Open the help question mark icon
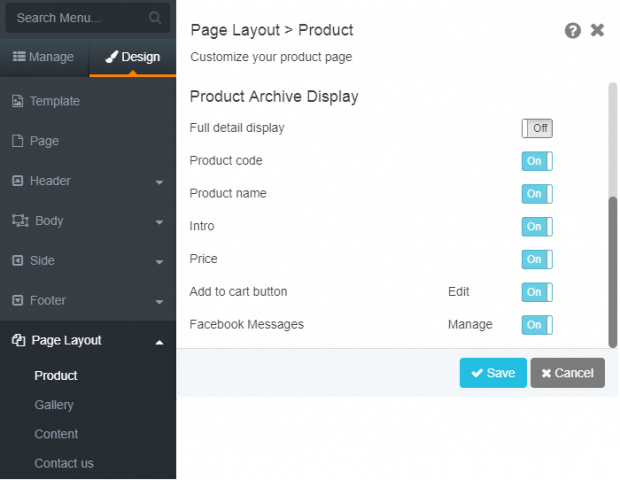The image size is (620, 480). click(573, 30)
